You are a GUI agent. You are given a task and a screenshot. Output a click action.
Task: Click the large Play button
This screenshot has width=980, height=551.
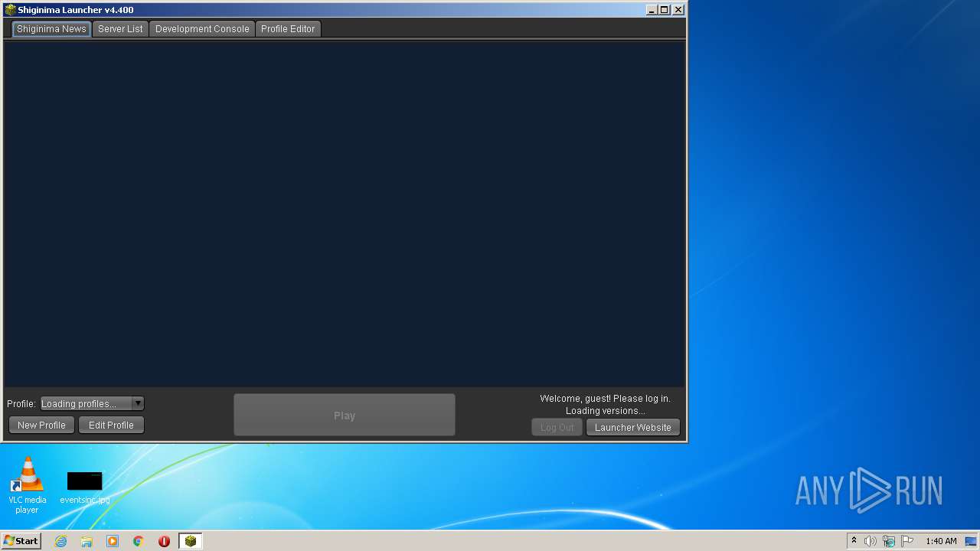pyautogui.click(x=345, y=416)
